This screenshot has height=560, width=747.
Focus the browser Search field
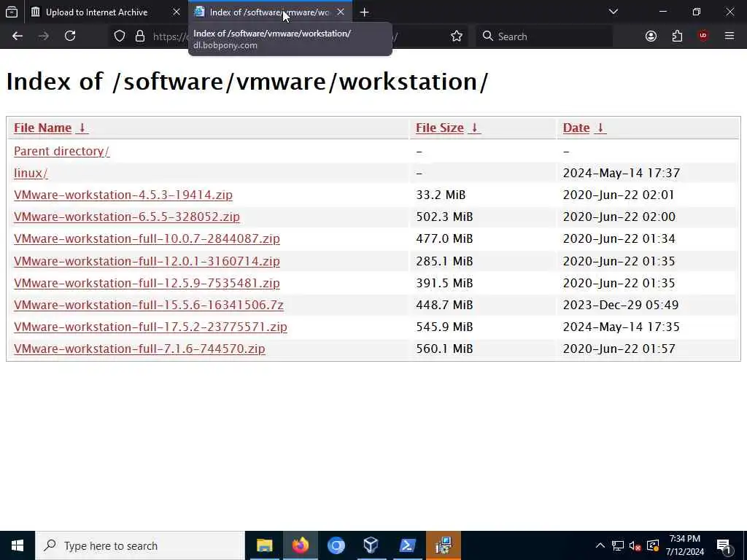click(544, 36)
